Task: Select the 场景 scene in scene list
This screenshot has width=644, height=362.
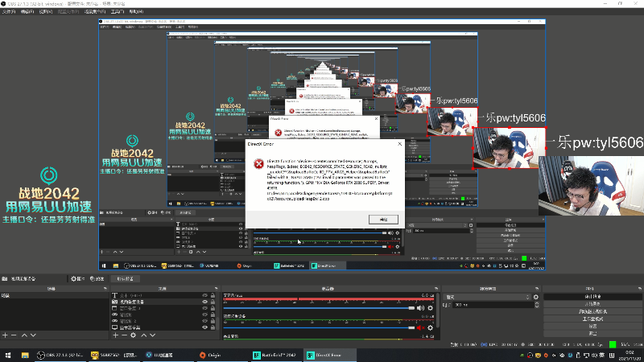Action: point(54,295)
